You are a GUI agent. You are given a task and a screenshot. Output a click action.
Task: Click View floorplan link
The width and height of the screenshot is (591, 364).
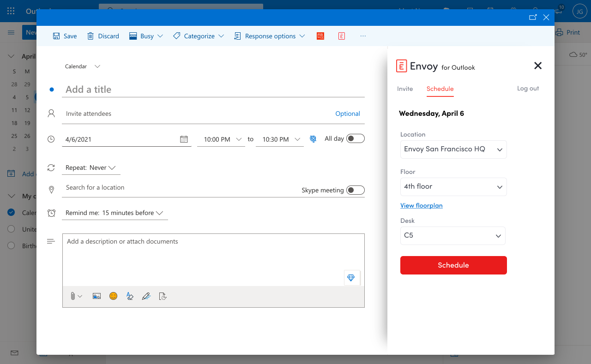point(422,206)
